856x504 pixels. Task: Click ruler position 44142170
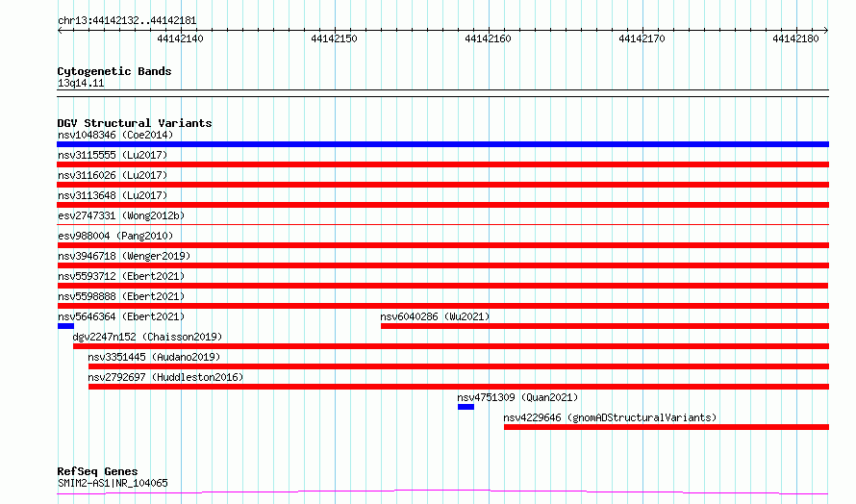(642, 38)
